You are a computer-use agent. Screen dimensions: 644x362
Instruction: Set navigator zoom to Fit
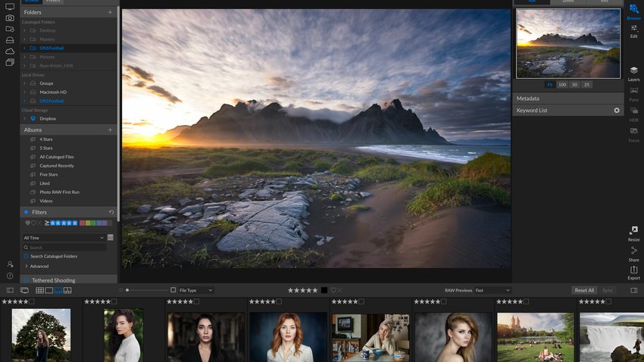coord(550,85)
